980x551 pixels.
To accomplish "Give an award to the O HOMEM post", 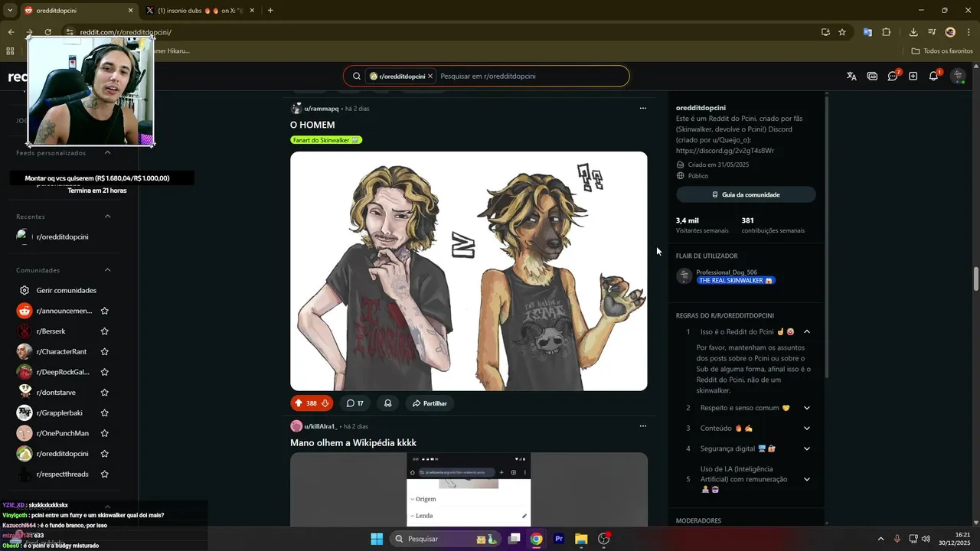I will (x=388, y=403).
